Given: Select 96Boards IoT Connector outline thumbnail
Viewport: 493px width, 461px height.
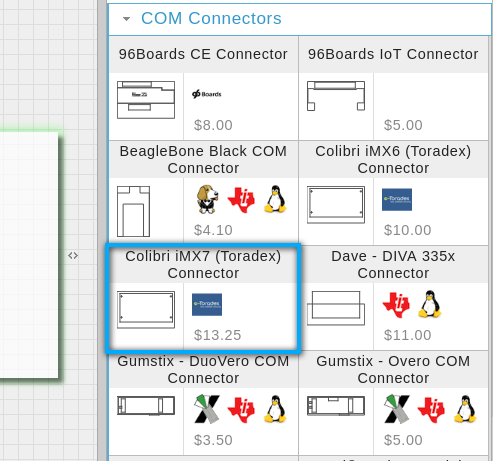Looking at the screenshot, I should click(336, 96).
